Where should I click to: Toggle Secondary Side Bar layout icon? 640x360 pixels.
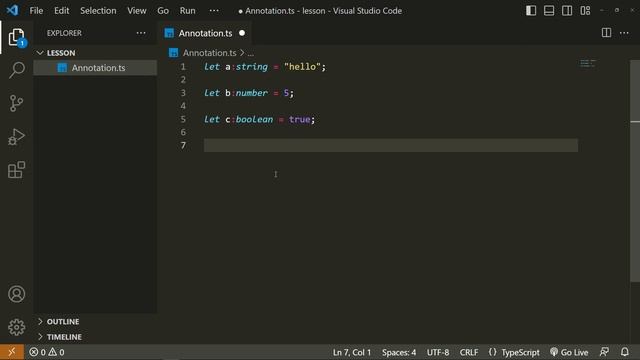pos(567,11)
